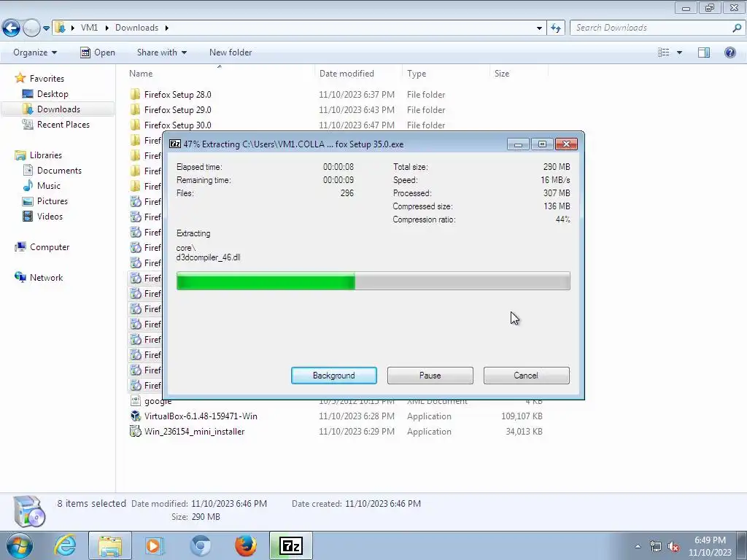Send the extraction to Background
The image size is (747, 560).
334,376
